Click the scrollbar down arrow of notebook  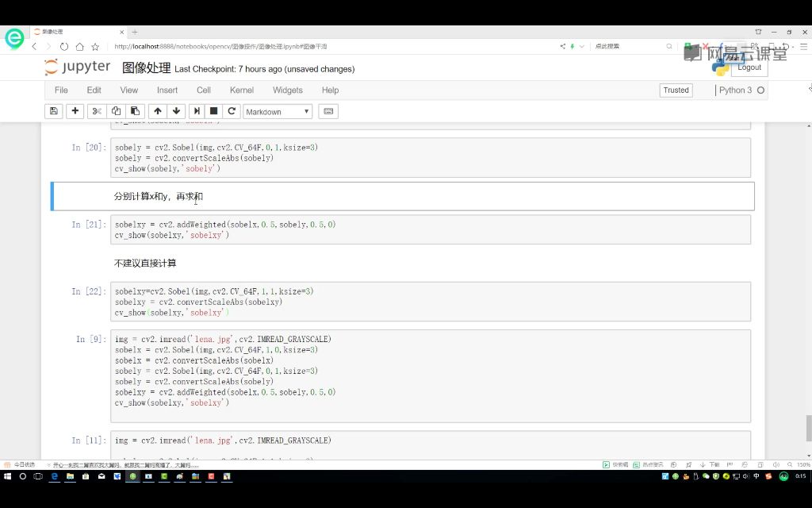808,456
